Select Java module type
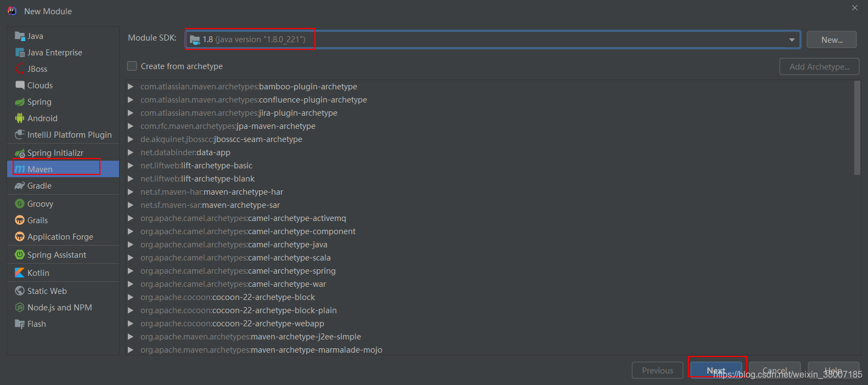This screenshot has width=868, height=385. pyautogui.click(x=63, y=36)
